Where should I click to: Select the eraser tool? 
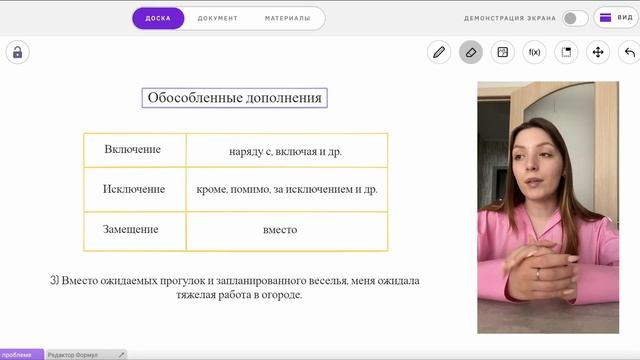click(x=471, y=52)
